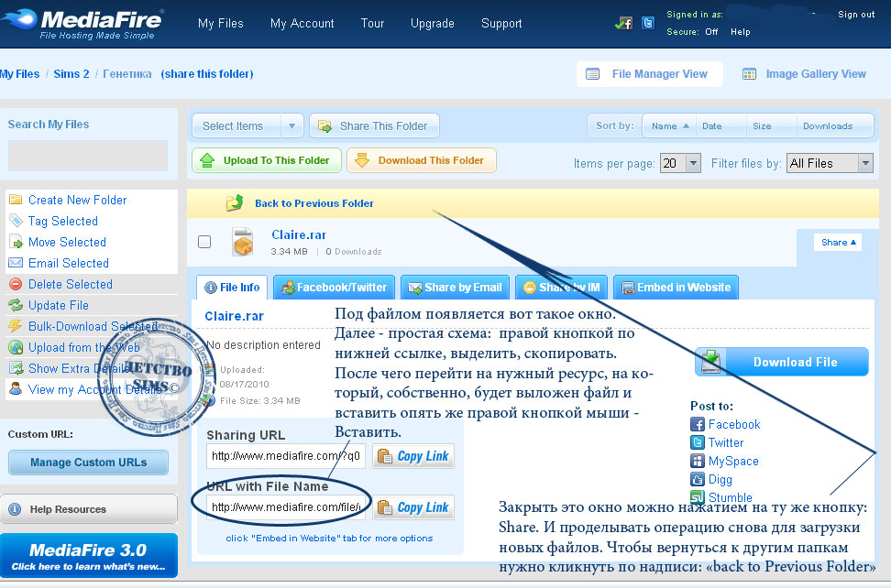The image size is (891, 588).
Task: Open the Tour menu item
Action: click(372, 23)
